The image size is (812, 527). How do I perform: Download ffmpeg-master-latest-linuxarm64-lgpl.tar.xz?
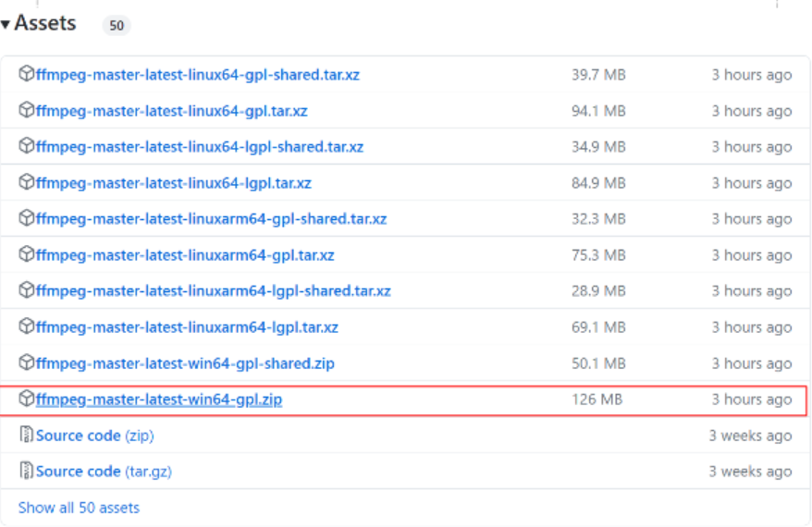187,327
